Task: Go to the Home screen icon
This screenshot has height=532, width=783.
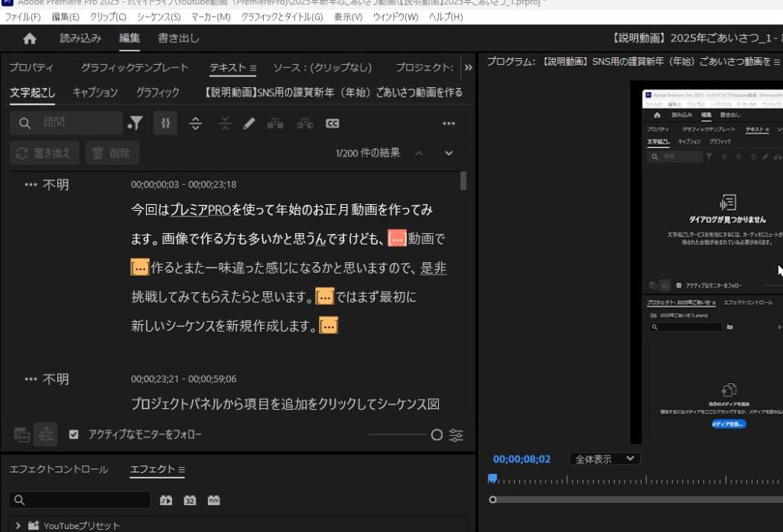Action: tap(30, 38)
